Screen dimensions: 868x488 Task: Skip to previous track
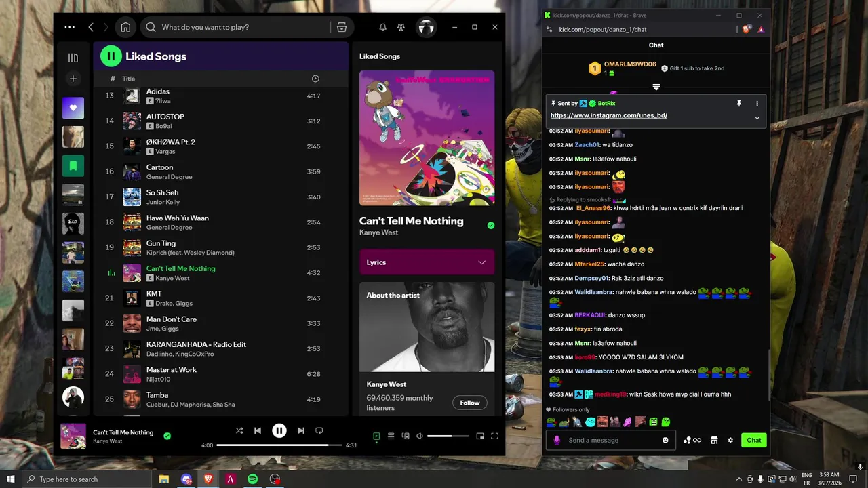[258, 430]
